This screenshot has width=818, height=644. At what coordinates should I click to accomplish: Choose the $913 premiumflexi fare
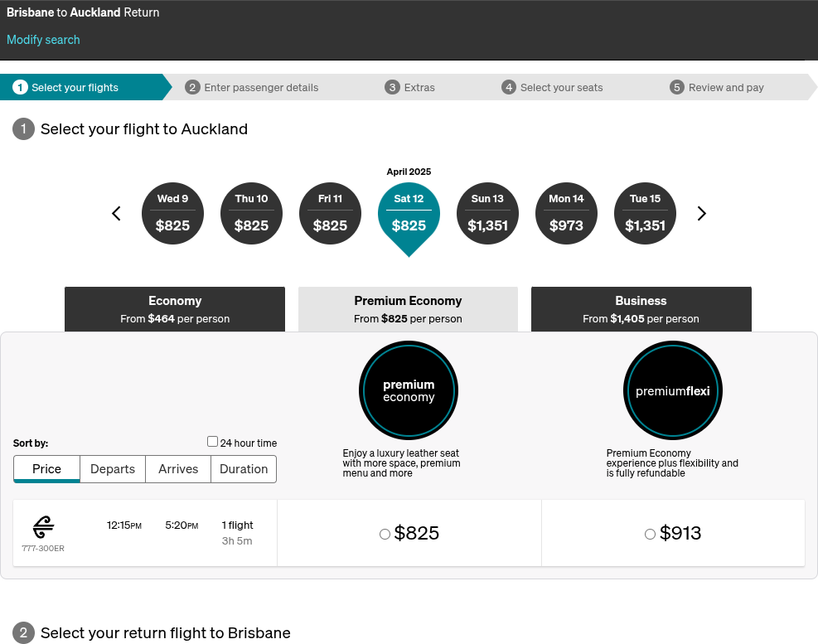[x=650, y=534]
